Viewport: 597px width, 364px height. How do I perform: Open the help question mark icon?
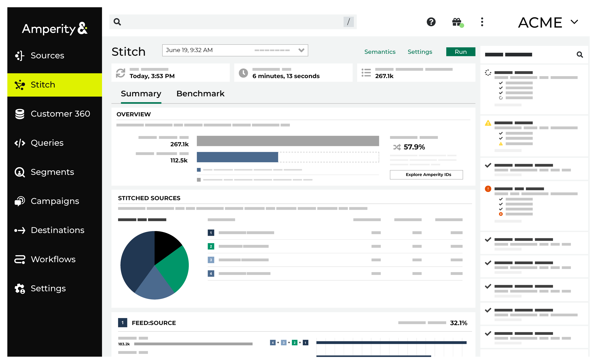(431, 22)
